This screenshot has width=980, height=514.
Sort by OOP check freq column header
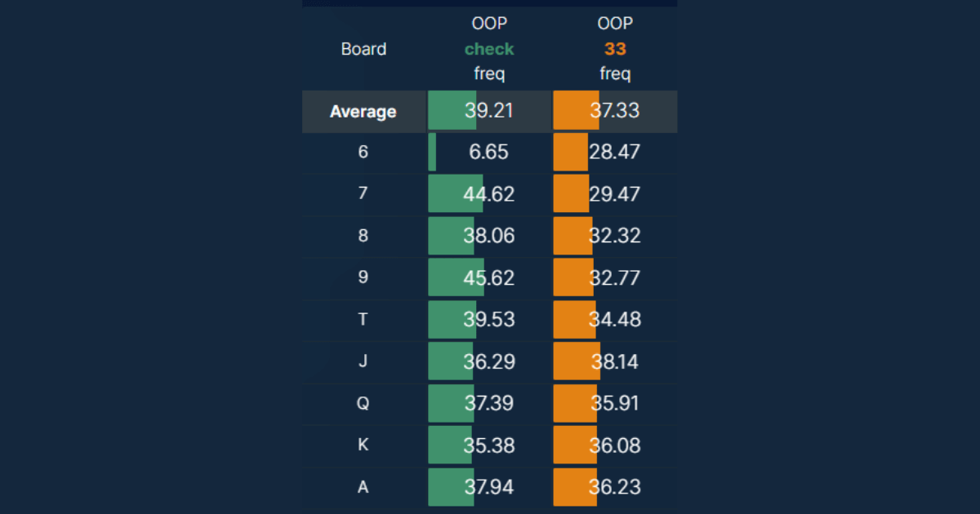(489, 49)
